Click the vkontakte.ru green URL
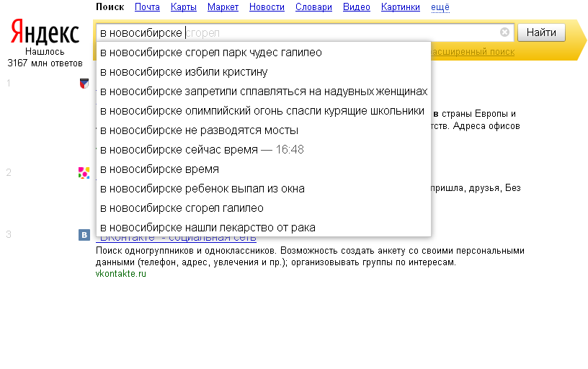The width and height of the screenshot is (588, 369). [x=121, y=274]
